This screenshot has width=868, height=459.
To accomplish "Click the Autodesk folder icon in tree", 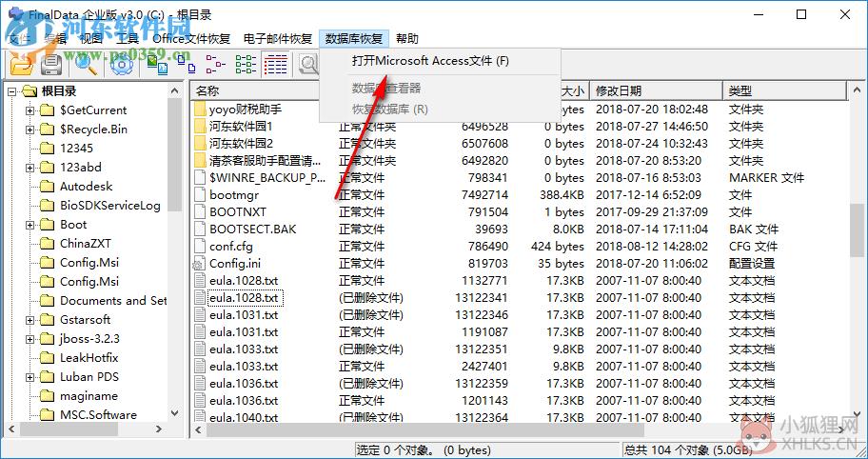I will pyautogui.click(x=48, y=187).
